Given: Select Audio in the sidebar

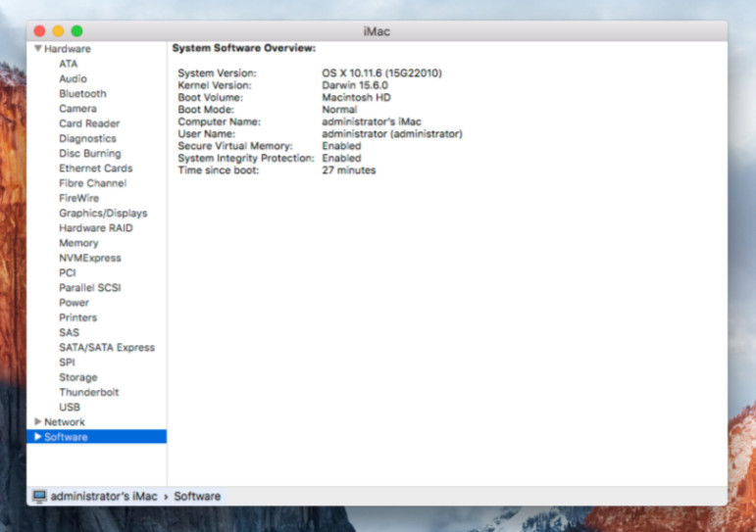Looking at the screenshot, I should (x=73, y=78).
